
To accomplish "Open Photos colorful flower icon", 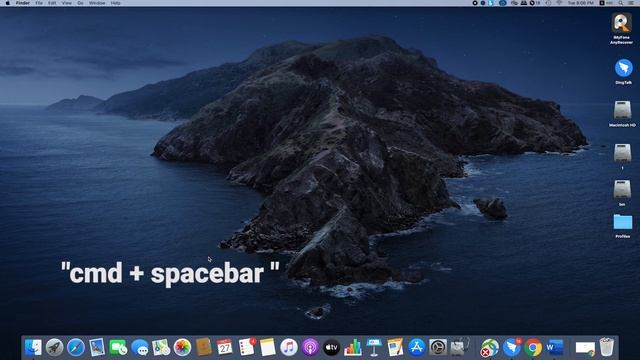I will point(182,348).
